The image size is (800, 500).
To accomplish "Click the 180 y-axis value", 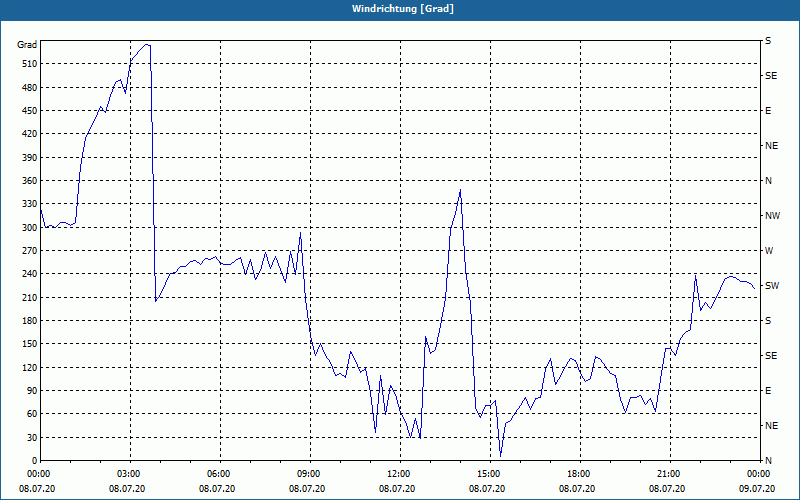I will pos(30,321).
